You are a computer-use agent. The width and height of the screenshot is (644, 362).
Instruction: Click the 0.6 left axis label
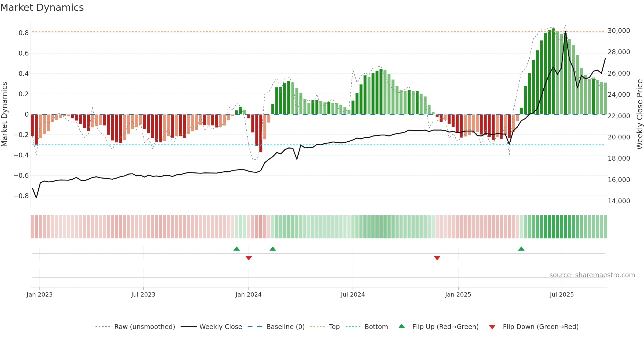coord(24,53)
